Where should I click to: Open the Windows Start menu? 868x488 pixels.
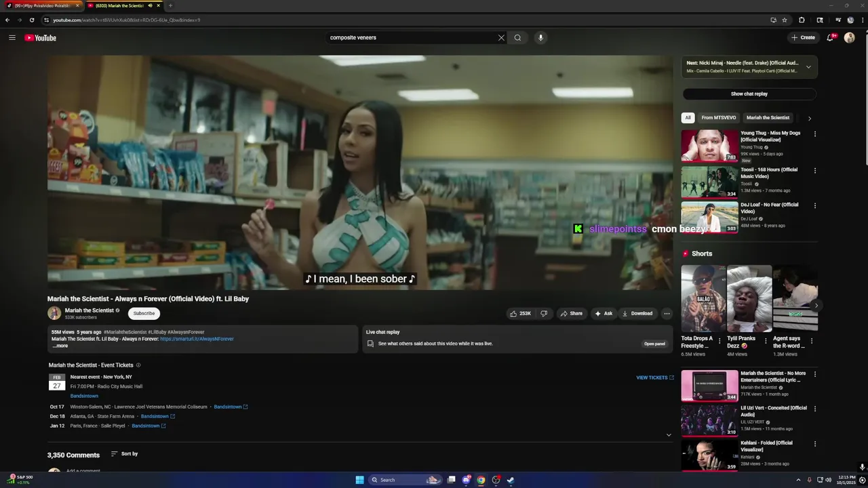click(359, 480)
